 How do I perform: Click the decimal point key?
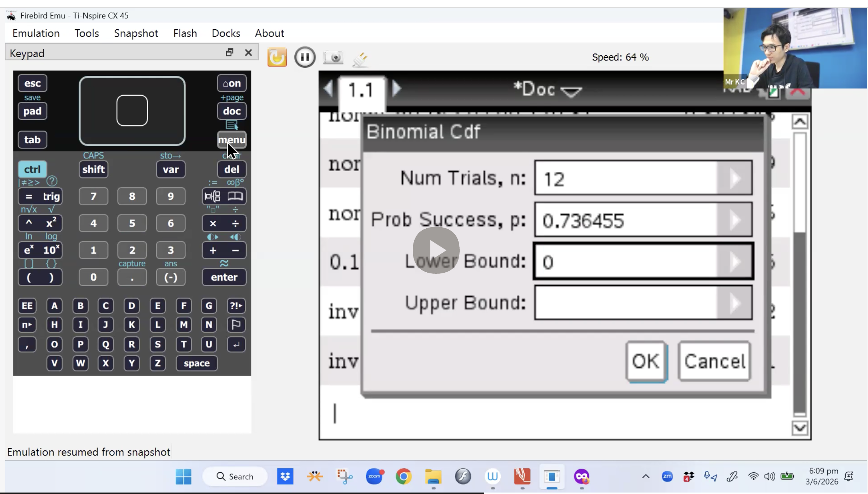click(x=132, y=277)
